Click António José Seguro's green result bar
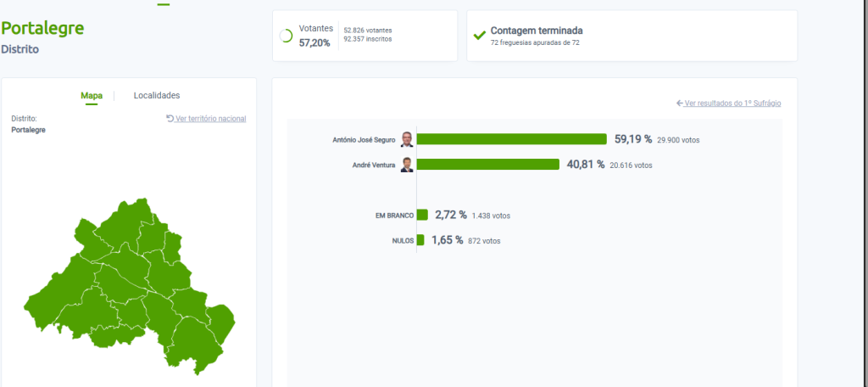 (511, 139)
